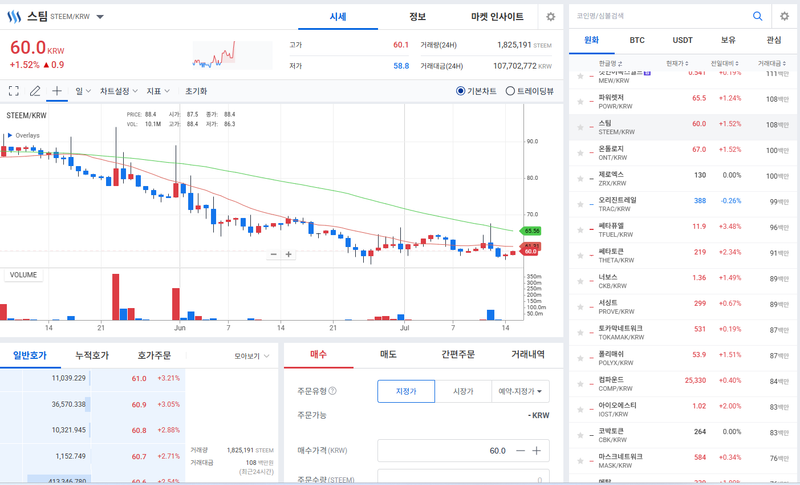Select the pencil drawing tool
Image resolution: width=800 pixels, height=485 pixels.
[x=35, y=91]
